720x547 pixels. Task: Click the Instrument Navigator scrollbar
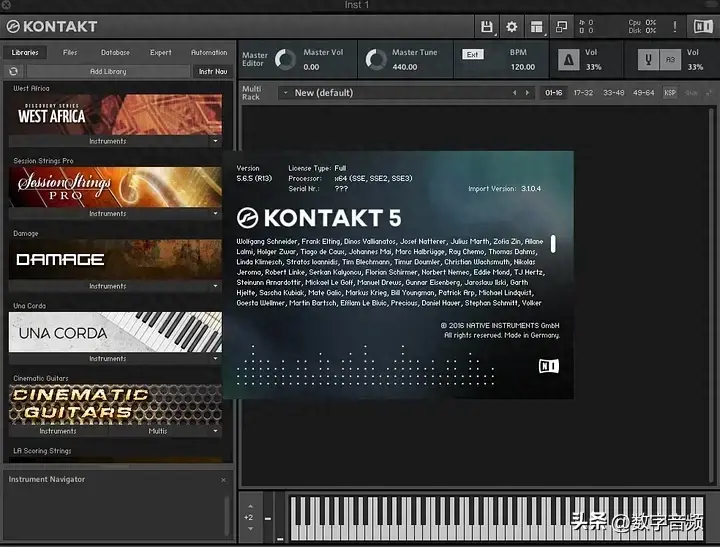pyautogui.click(x=227, y=515)
